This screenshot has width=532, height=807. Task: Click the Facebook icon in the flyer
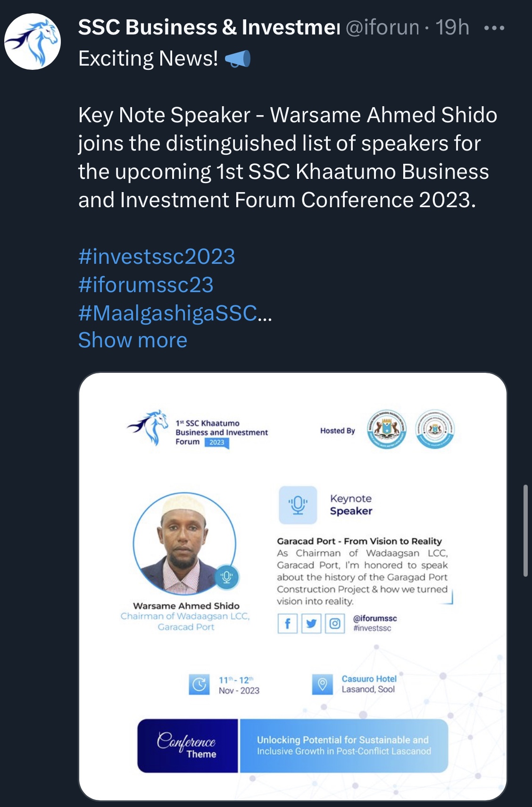click(287, 623)
